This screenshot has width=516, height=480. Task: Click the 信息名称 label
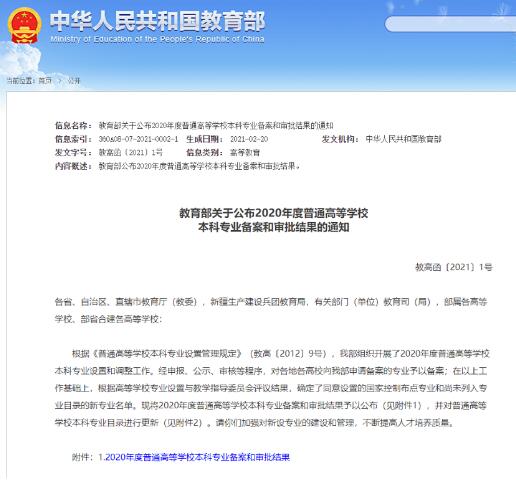(x=73, y=126)
